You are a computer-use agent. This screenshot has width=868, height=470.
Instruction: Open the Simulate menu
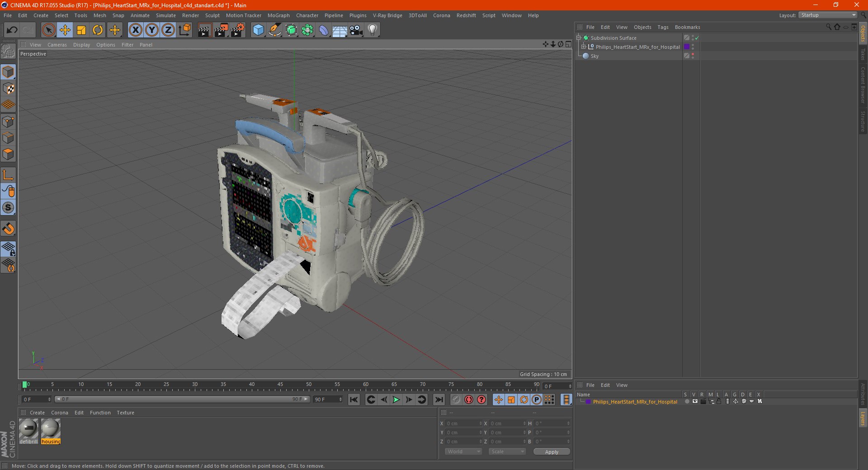166,15
